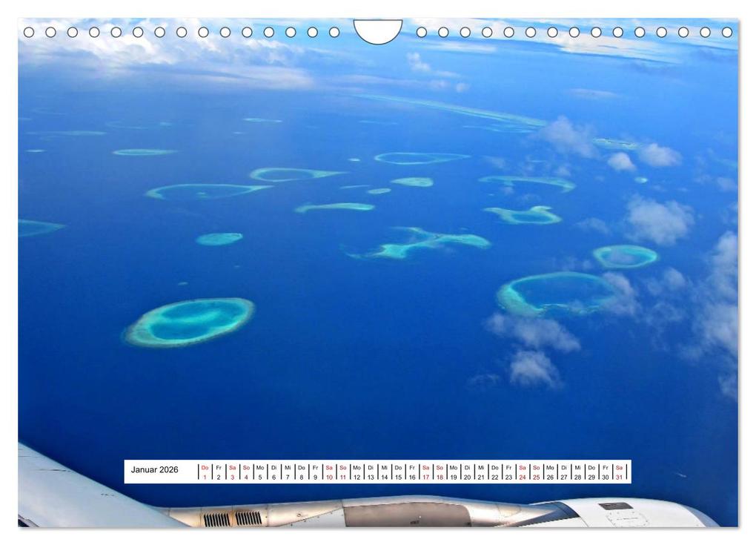Click the half-circle hanger cutout at top

point(378,30)
